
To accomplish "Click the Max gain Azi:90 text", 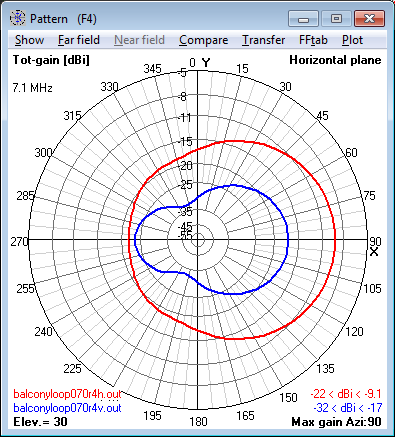I will coord(336,422).
